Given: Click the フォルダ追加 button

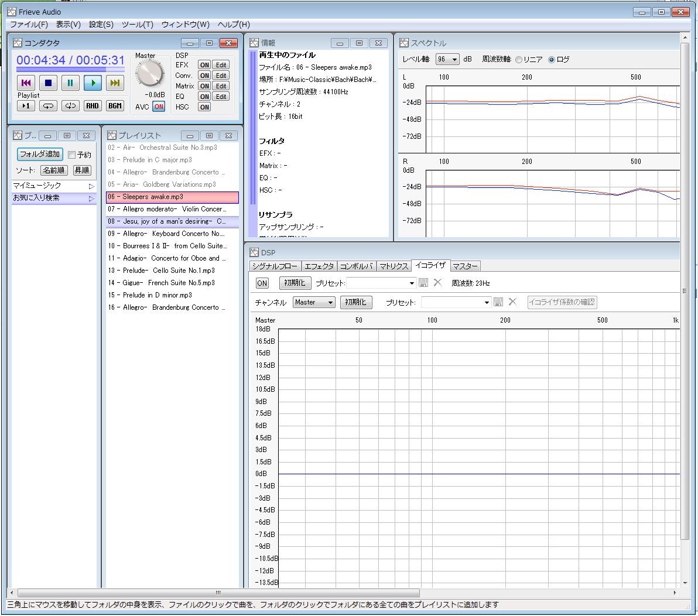Looking at the screenshot, I should [x=40, y=154].
